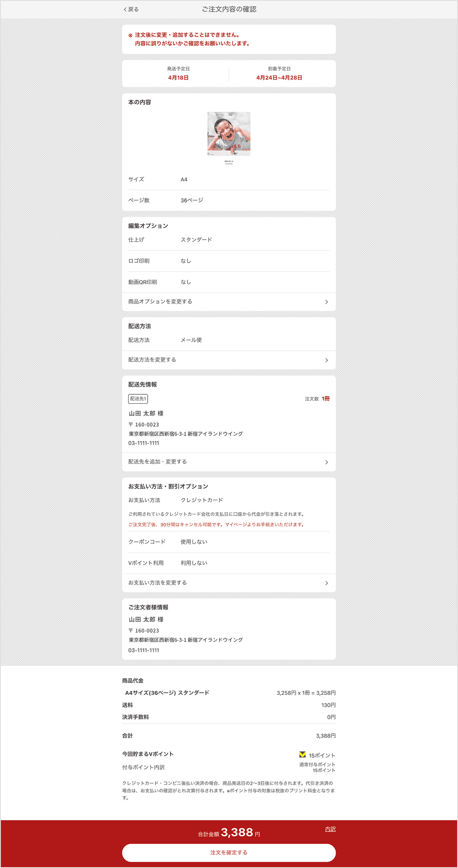Click the 発送予定日 4月18日 date
Viewport: 458px width, 868px height.
click(x=178, y=78)
